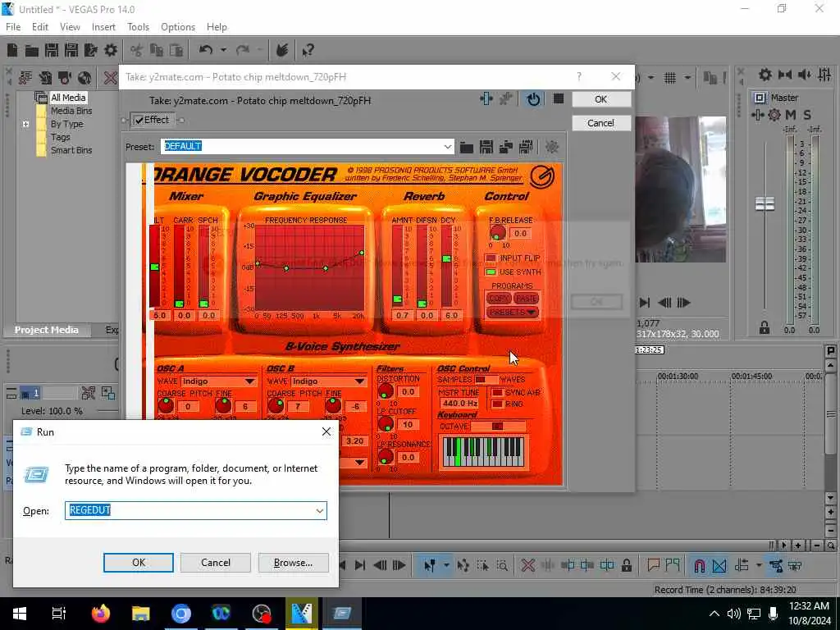Click OK in the effect dialog
Image resolution: width=840 pixels, height=630 pixels.
[x=601, y=99]
